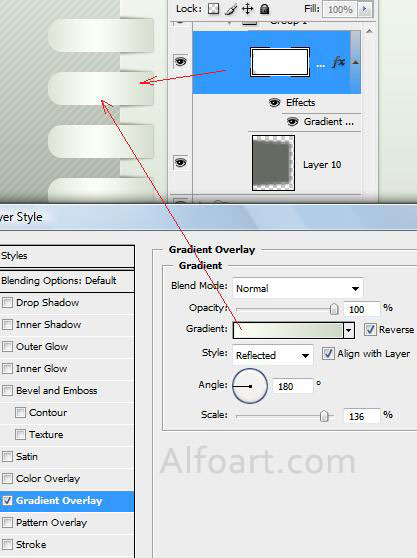Image resolution: width=417 pixels, height=558 pixels.
Task: Click the Angle dial control
Action: (250, 386)
